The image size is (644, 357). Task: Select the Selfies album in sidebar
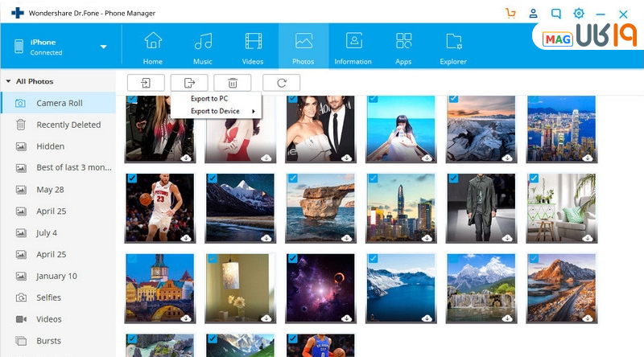click(x=48, y=297)
